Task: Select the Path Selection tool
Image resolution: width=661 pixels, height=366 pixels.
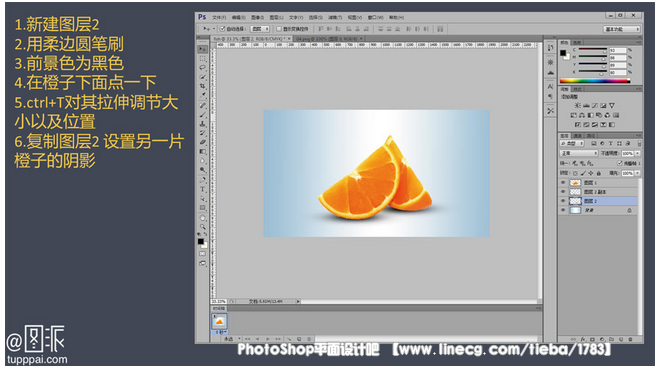Action: [203, 199]
